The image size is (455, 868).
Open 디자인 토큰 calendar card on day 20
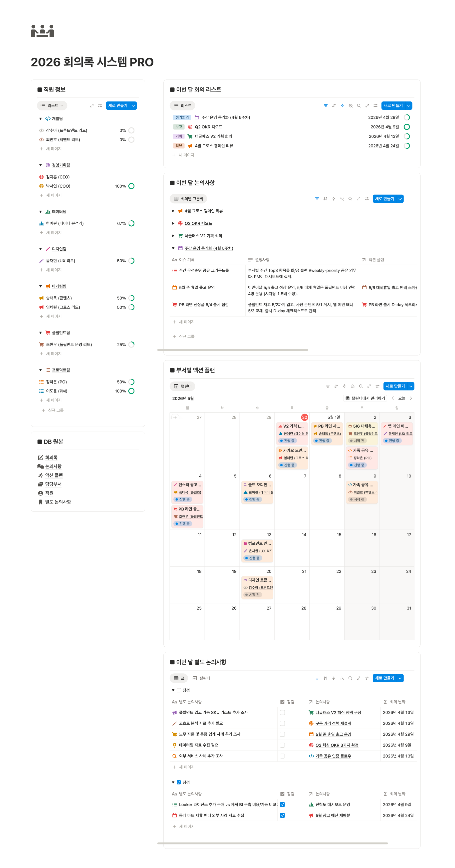coord(257,587)
